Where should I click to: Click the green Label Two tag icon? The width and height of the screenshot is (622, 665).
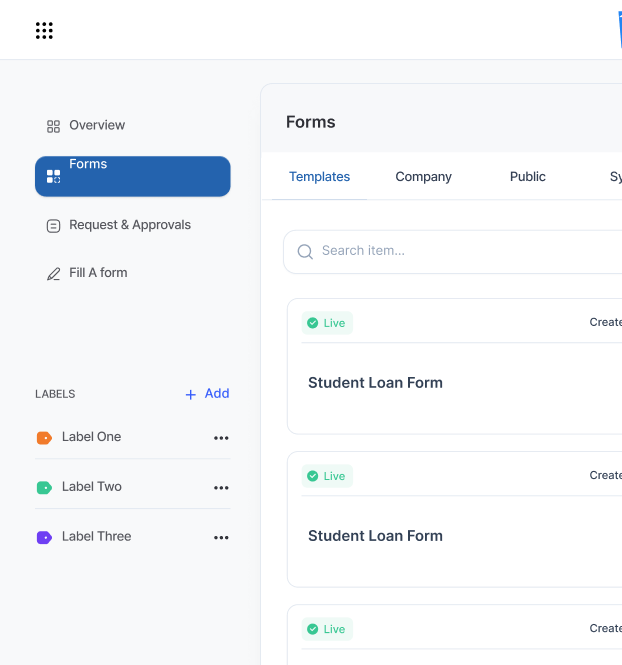(x=44, y=488)
